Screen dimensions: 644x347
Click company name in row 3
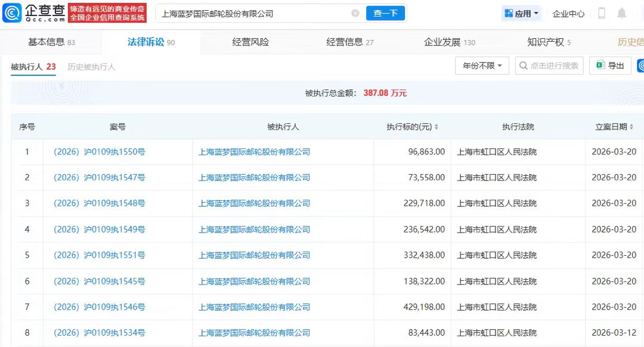[254, 203]
